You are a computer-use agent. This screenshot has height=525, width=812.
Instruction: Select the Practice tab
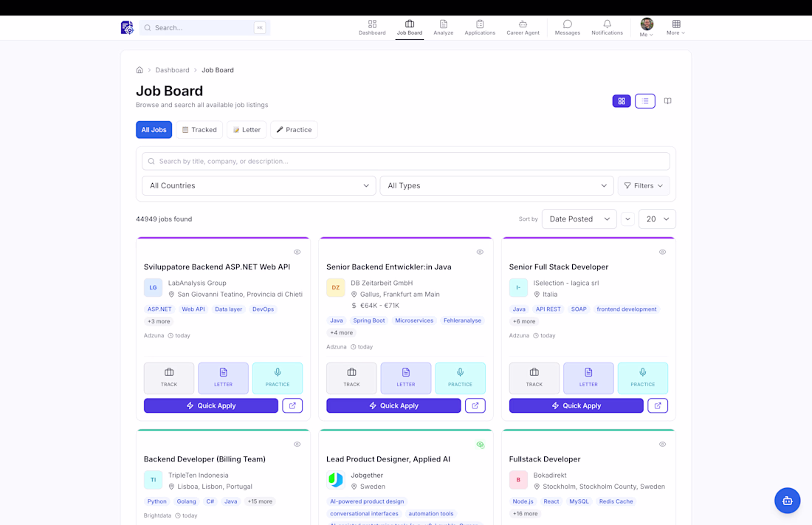click(294, 129)
